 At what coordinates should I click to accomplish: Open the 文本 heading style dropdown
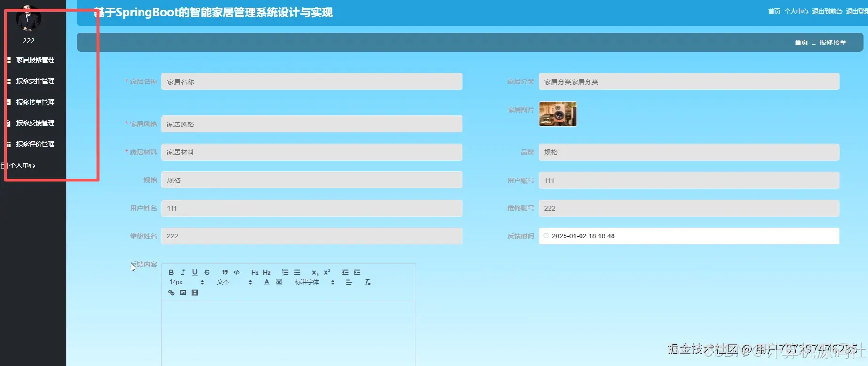(x=234, y=282)
